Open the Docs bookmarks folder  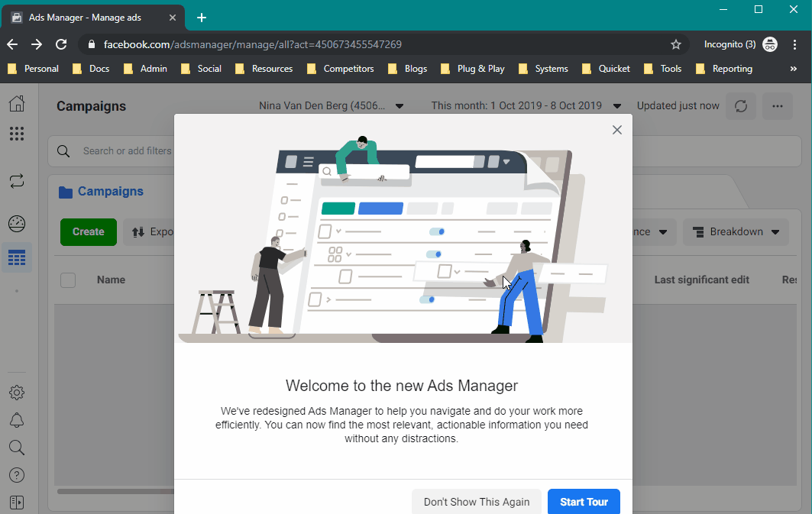point(91,69)
